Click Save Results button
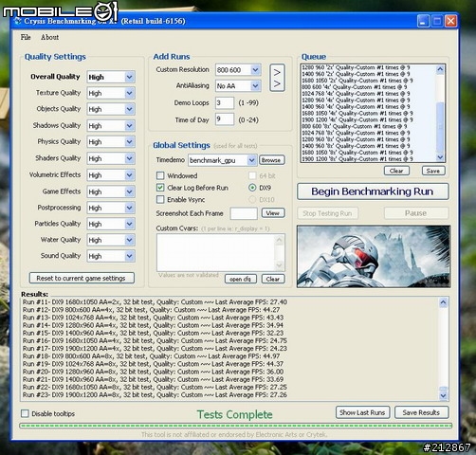 click(421, 412)
